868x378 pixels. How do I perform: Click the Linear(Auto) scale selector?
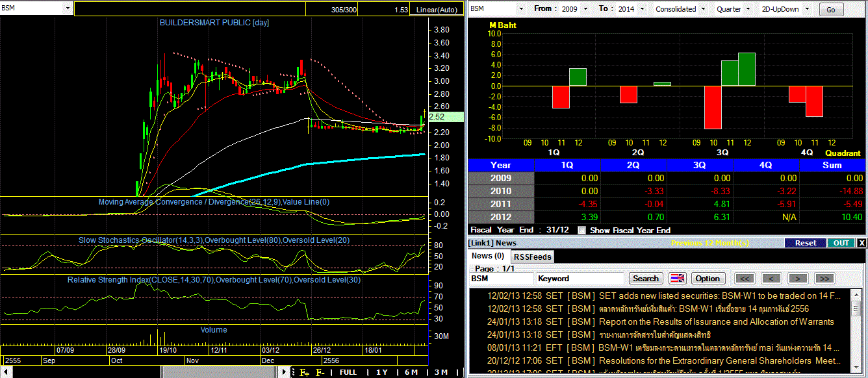point(437,10)
